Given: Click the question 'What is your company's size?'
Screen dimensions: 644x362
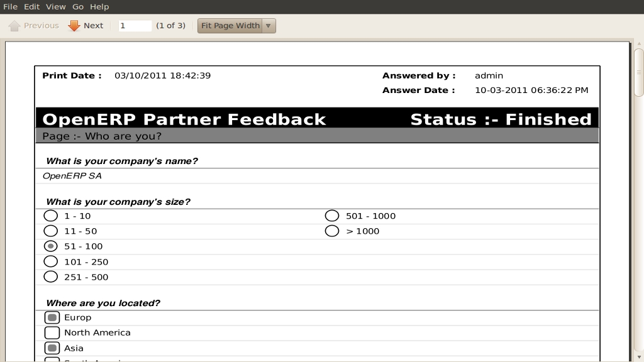Looking at the screenshot, I should point(118,202).
